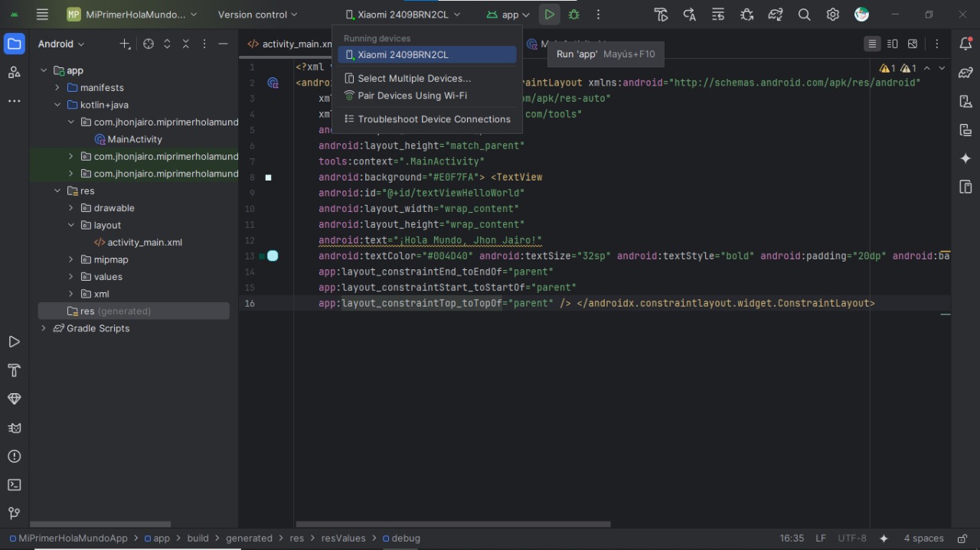
Task: Expand the drawable folder
Action: [x=71, y=208]
